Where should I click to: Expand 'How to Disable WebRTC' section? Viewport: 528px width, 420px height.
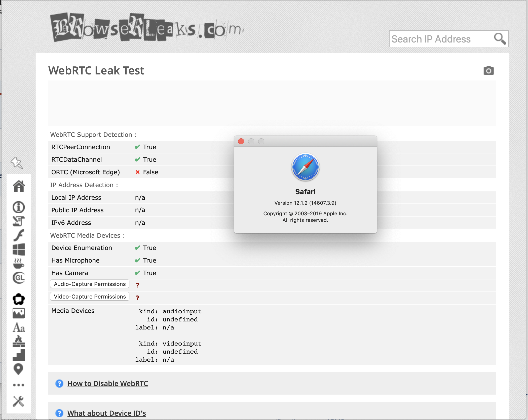pos(107,384)
